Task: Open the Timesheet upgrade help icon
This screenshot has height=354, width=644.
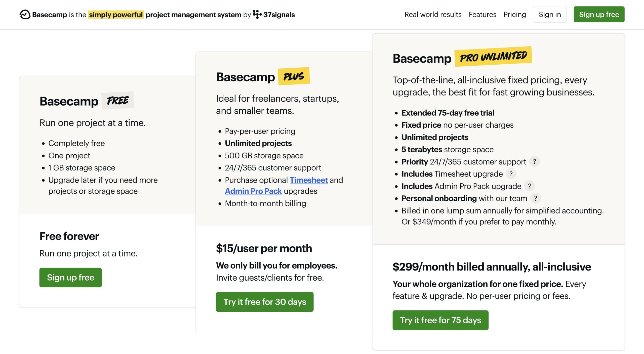Action: pos(511,174)
